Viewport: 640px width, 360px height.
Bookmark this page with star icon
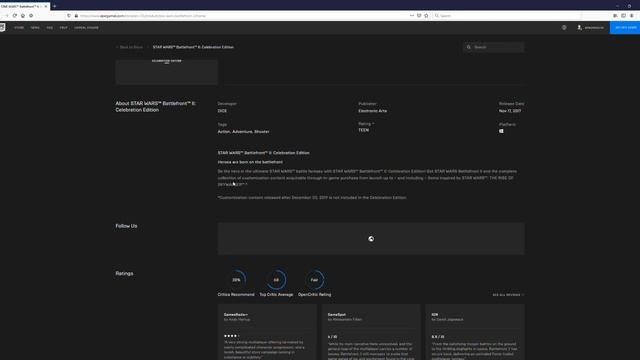427,16
